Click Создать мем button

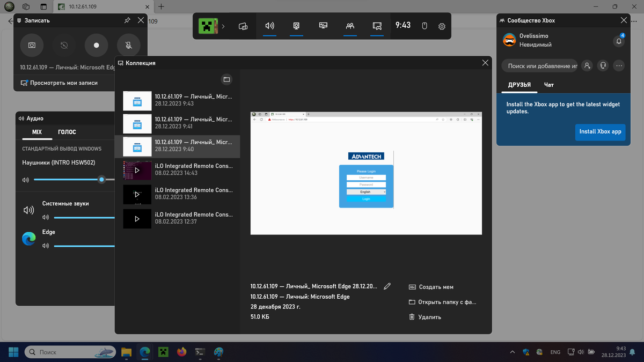[431, 287]
